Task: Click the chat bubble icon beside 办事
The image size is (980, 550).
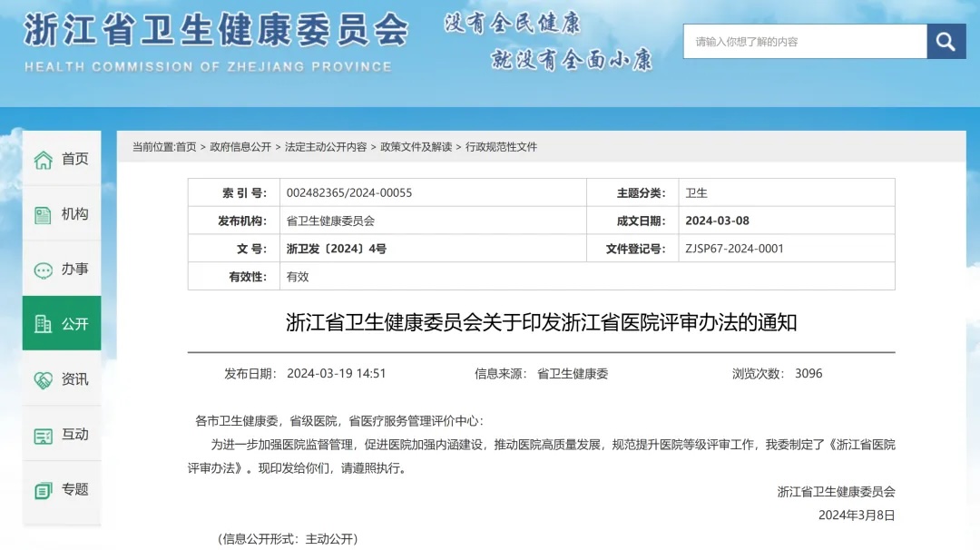Action: (x=44, y=270)
